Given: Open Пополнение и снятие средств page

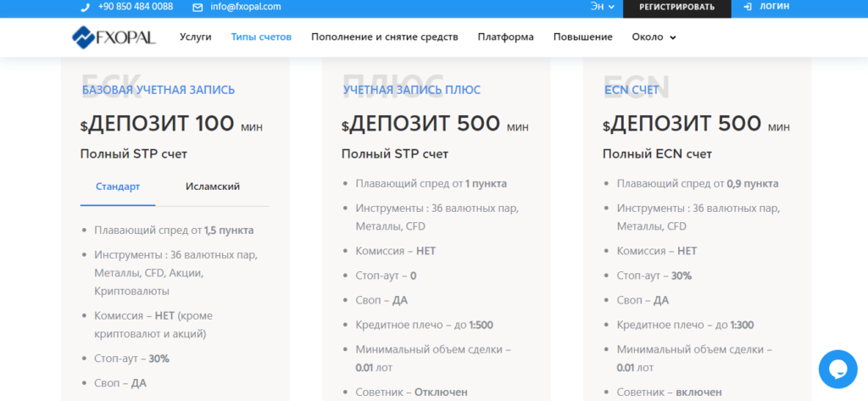Looking at the screenshot, I should 385,37.
